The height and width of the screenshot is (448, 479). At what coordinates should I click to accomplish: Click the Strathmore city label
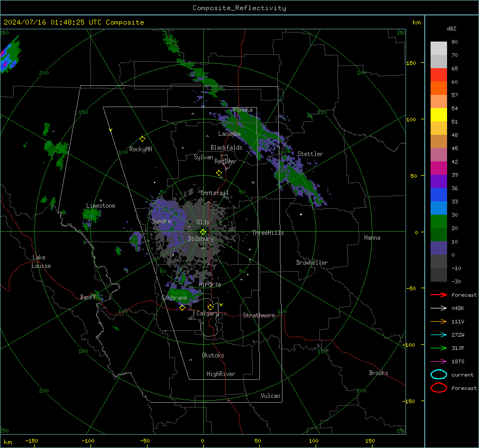(259, 315)
